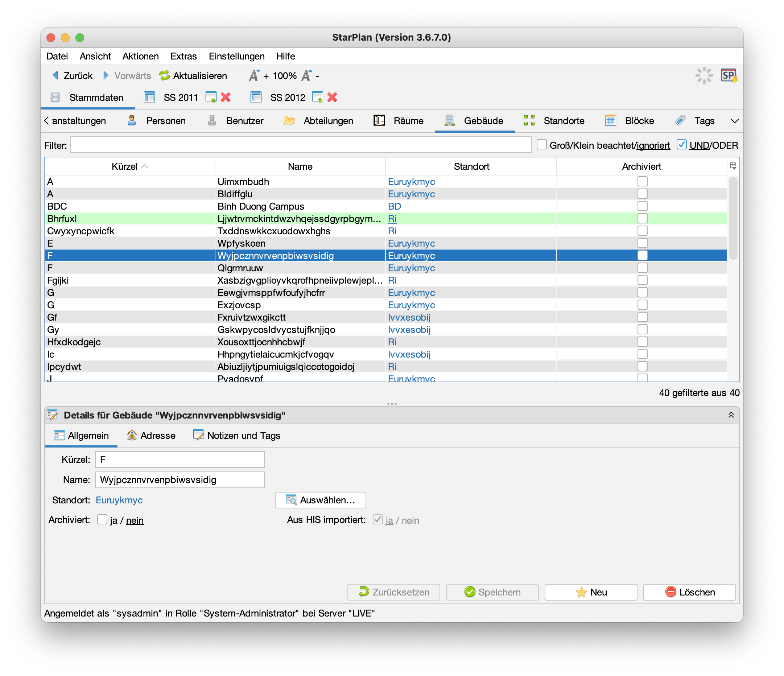The image size is (784, 676).
Task: Click the Zurück back arrow icon
Action: point(55,76)
